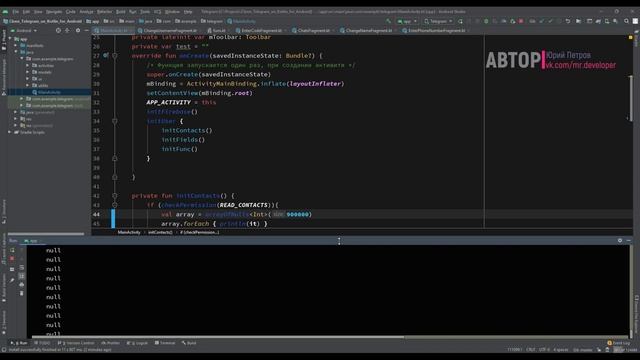Switch to the EnterPhoneNumberFragment.kt tab

pos(434,31)
